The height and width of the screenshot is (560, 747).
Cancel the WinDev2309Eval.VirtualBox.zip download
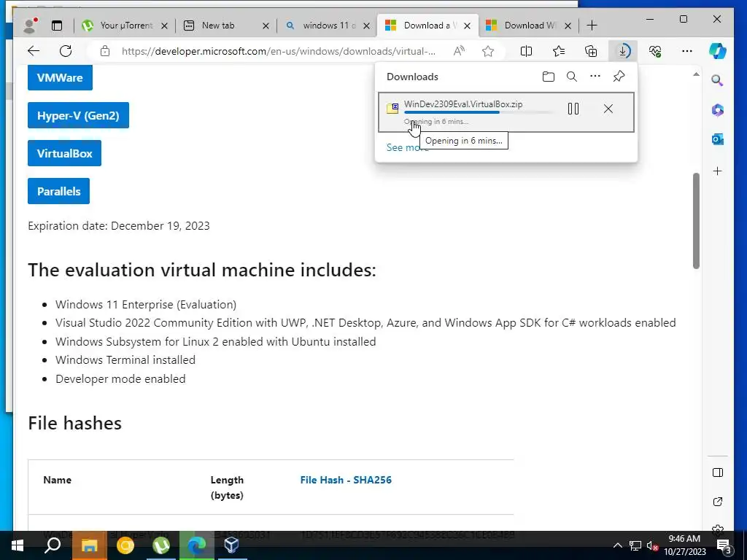pyautogui.click(x=608, y=109)
